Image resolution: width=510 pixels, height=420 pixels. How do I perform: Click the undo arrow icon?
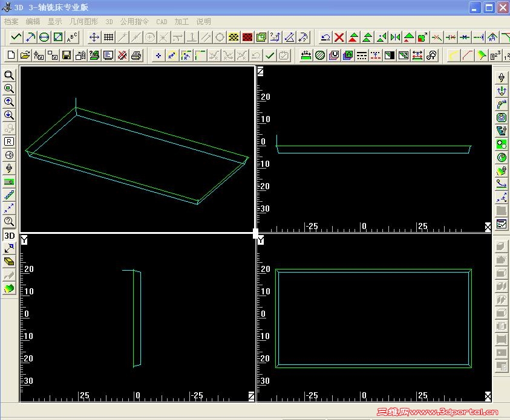pyautogui.click(x=325, y=37)
